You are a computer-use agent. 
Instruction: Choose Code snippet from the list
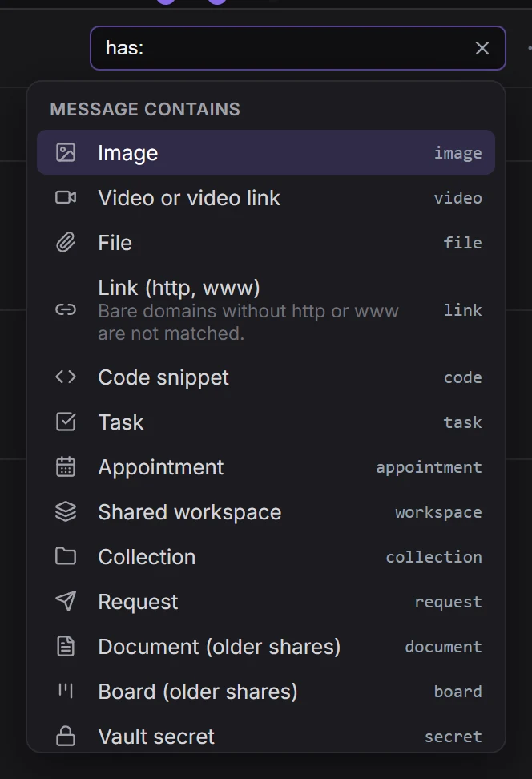click(266, 377)
